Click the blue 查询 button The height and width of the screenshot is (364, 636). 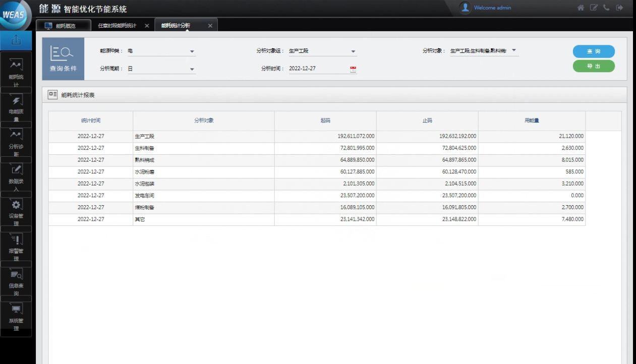pos(594,51)
